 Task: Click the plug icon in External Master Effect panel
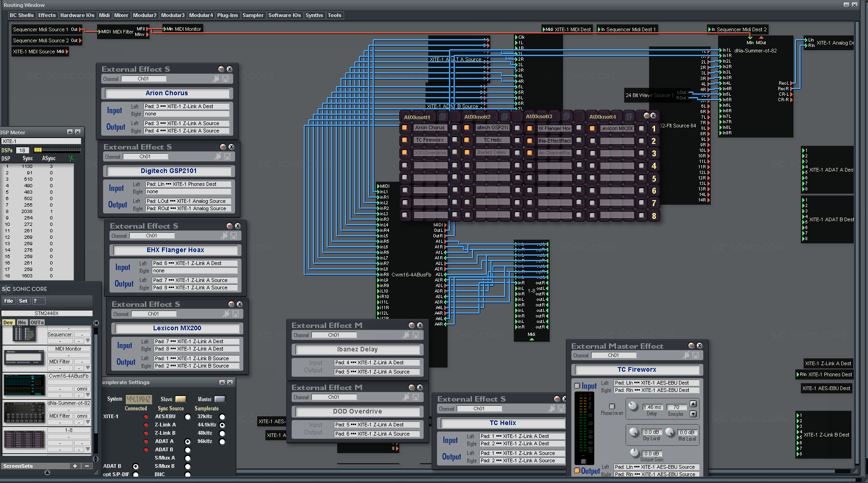(x=686, y=355)
